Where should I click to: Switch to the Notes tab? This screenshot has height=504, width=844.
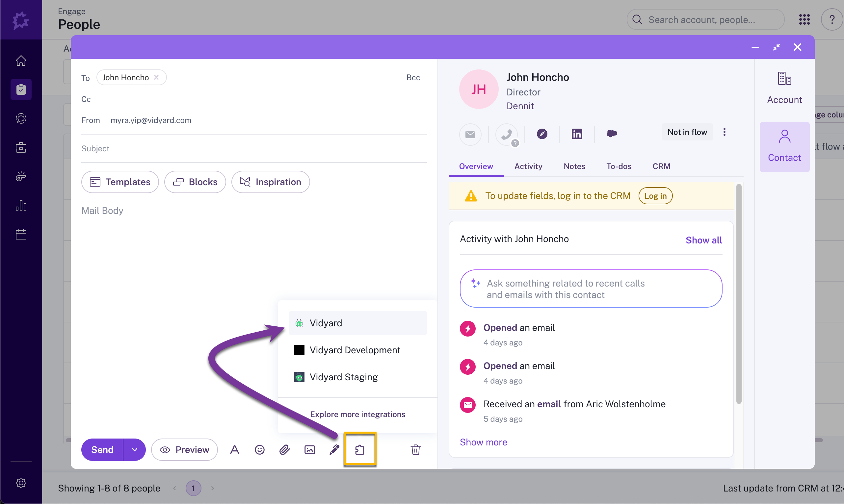574,166
